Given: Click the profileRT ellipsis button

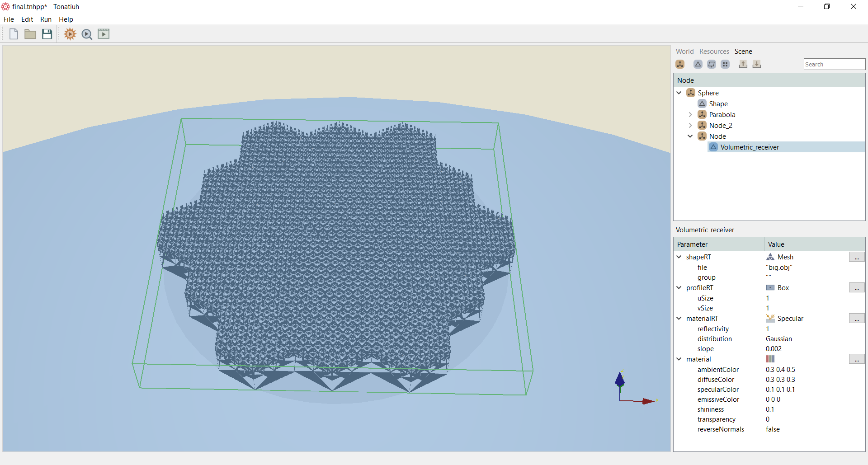Looking at the screenshot, I should [x=857, y=287].
